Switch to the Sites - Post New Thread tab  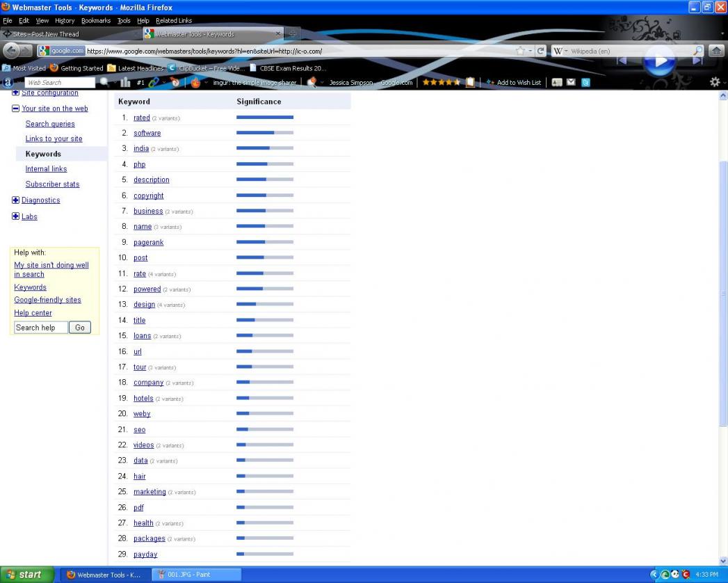tap(70, 34)
